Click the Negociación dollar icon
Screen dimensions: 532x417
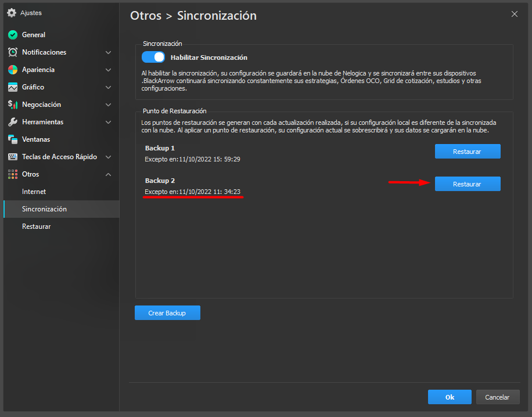(12, 105)
